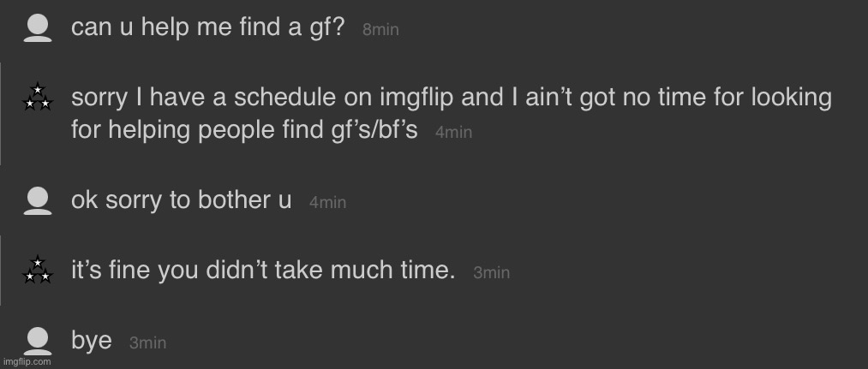
Task: Select the message 'can u help me find a gf?'
Action: pyautogui.click(x=207, y=27)
